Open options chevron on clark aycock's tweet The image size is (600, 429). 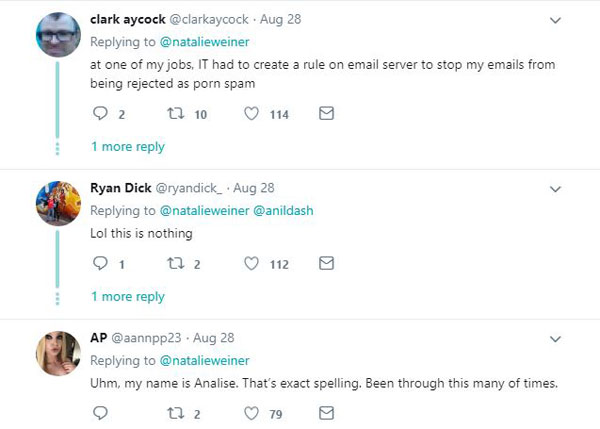coord(555,20)
